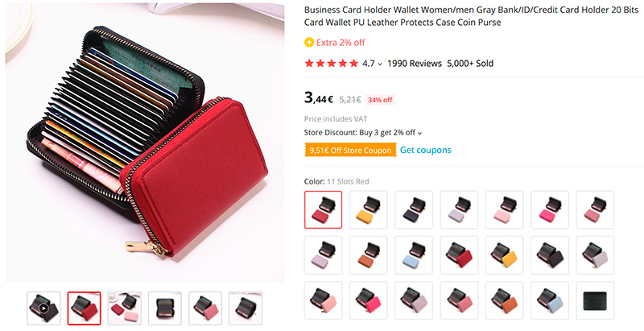Click the five star rating icons
The height and width of the screenshot is (331, 644).
pos(331,64)
